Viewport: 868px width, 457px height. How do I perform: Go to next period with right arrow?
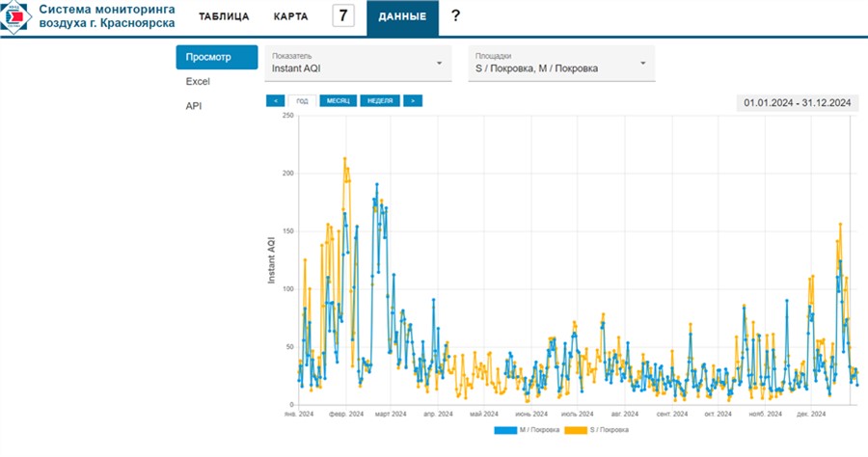point(413,100)
